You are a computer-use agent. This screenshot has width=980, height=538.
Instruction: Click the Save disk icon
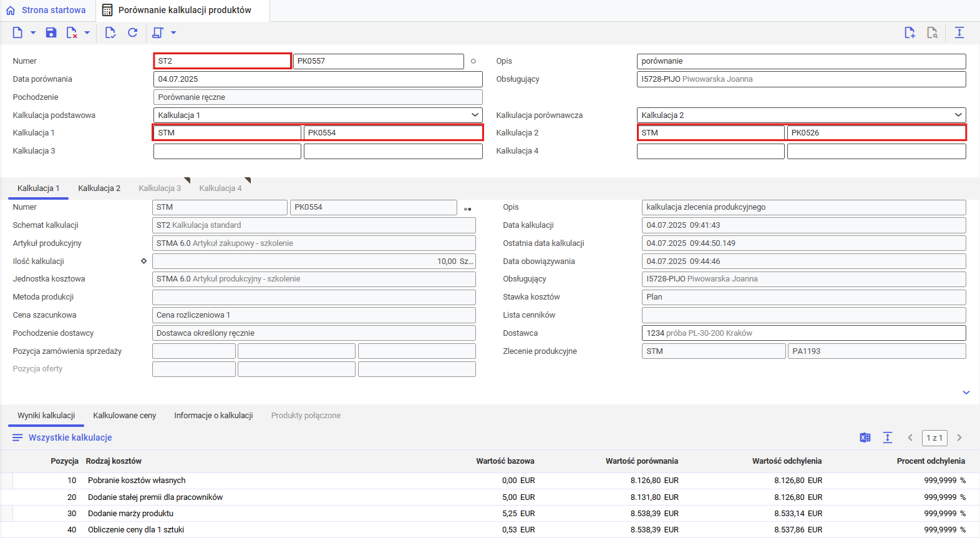point(51,32)
